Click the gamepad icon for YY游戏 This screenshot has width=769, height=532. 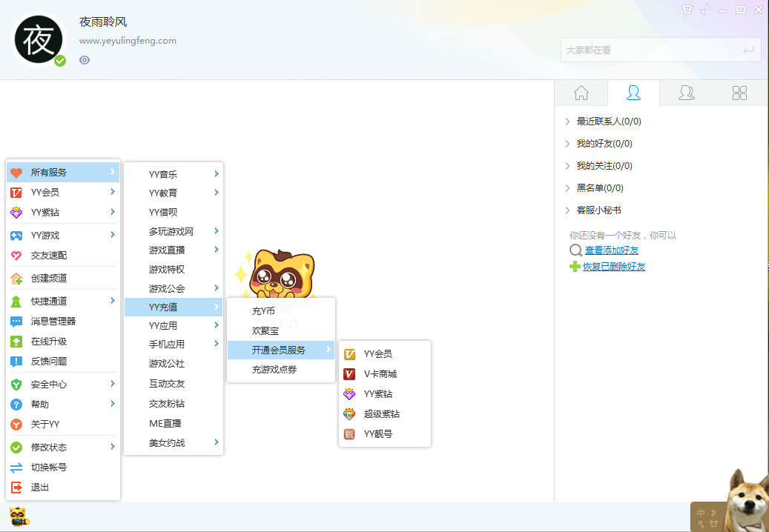[16, 236]
